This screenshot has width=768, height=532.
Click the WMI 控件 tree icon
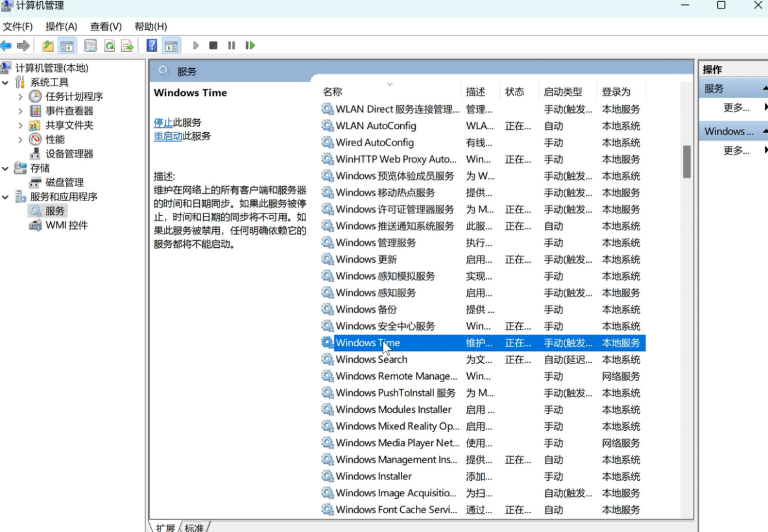[x=35, y=225]
